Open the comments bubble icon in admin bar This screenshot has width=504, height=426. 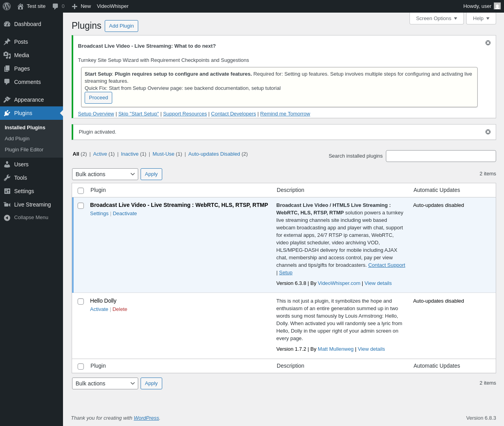(x=56, y=6)
